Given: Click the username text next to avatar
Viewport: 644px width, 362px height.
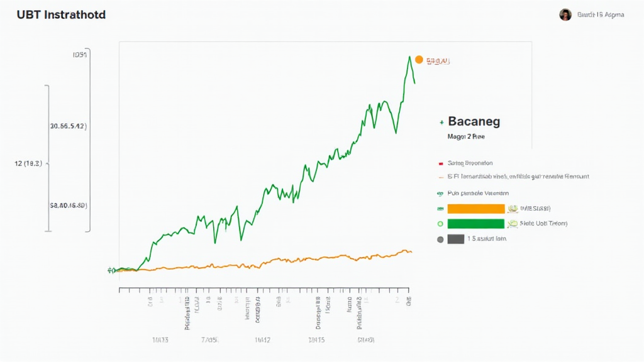Looking at the screenshot, I should click(x=600, y=14).
